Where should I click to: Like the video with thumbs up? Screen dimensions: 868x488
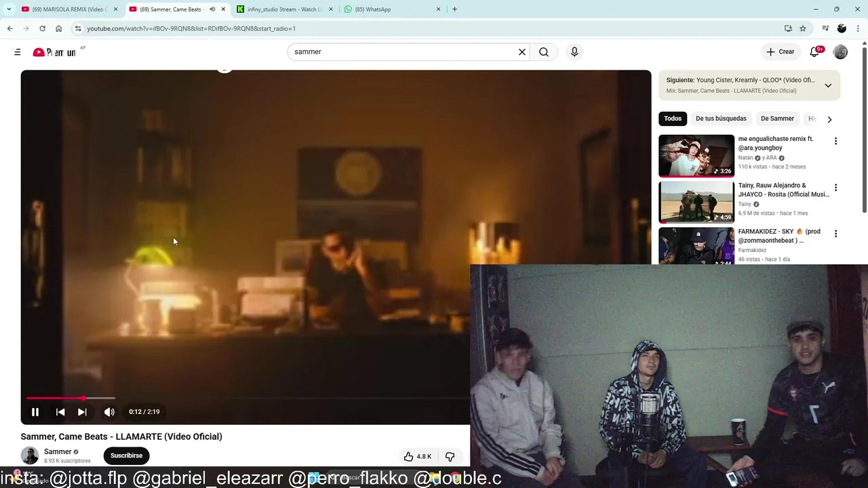tap(418, 456)
